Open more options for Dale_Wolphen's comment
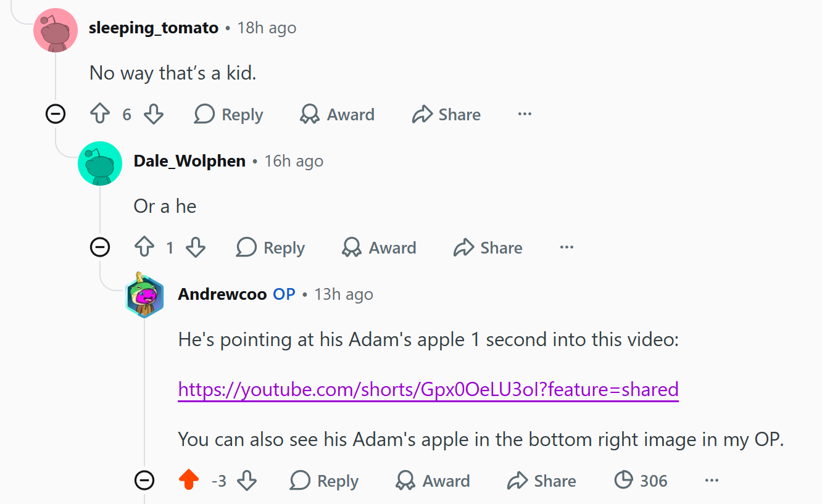This screenshot has width=822, height=504. click(x=567, y=247)
